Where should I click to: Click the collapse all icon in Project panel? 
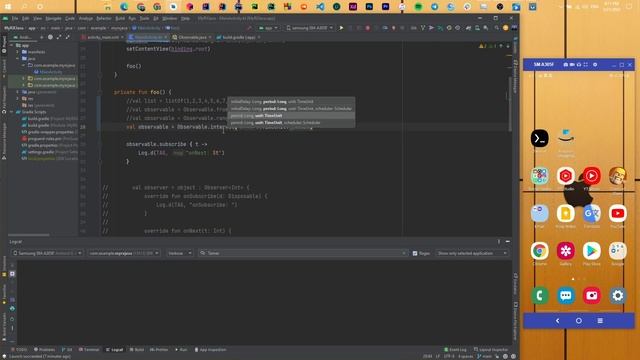[67, 37]
